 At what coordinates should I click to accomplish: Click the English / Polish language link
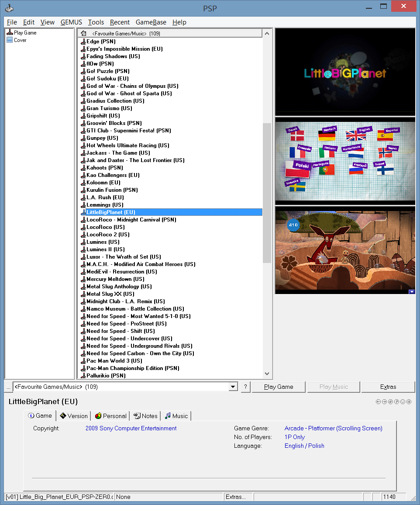click(x=304, y=446)
